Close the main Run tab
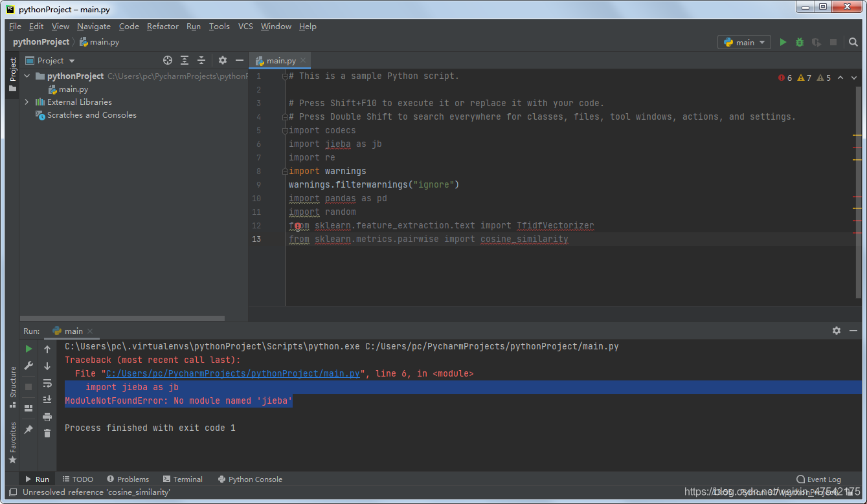The height and width of the screenshot is (504, 867). tap(90, 331)
